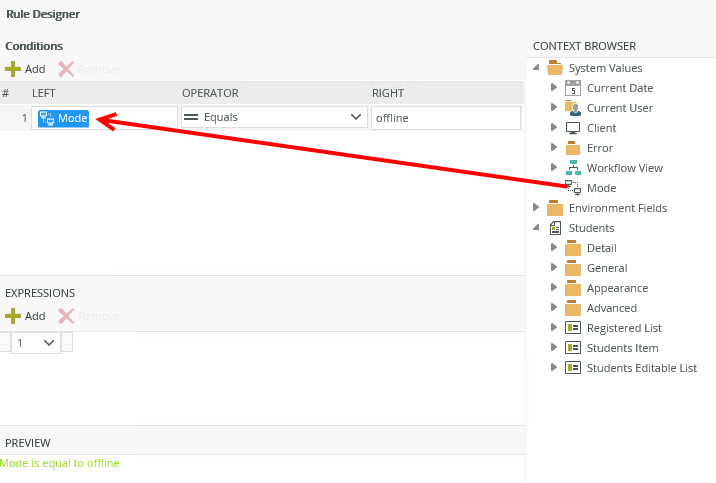The width and height of the screenshot is (716, 483).
Task: Click the Environment Fields folder icon
Action: coord(555,208)
